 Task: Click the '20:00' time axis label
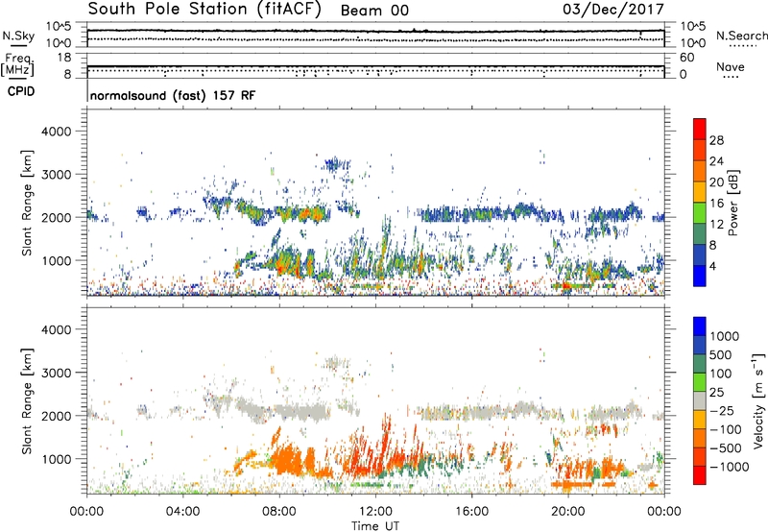[567, 512]
